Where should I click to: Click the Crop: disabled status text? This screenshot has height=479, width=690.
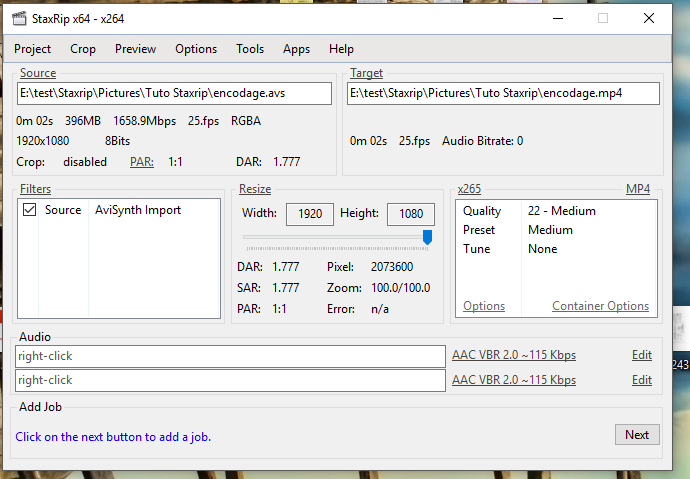(x=62, y=162)
